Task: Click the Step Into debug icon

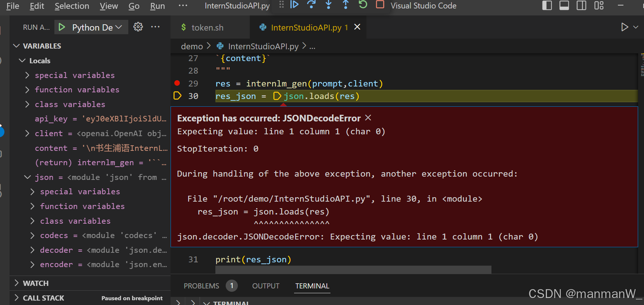Action: (329, 5)
